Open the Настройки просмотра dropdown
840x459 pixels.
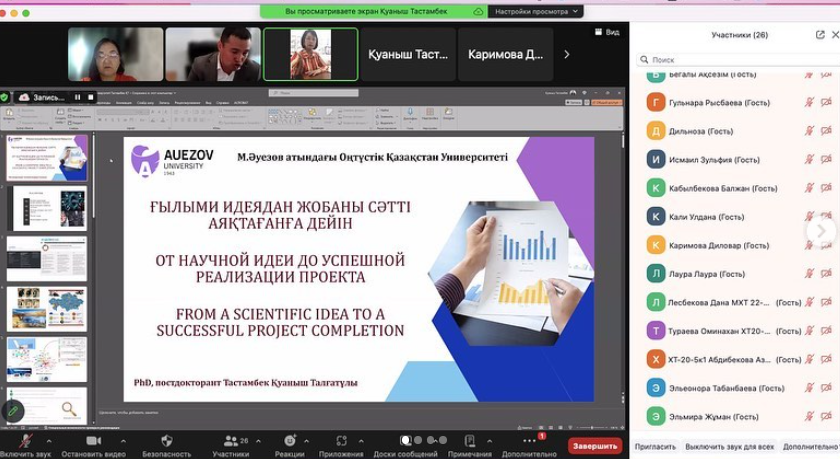coord(536,11)
